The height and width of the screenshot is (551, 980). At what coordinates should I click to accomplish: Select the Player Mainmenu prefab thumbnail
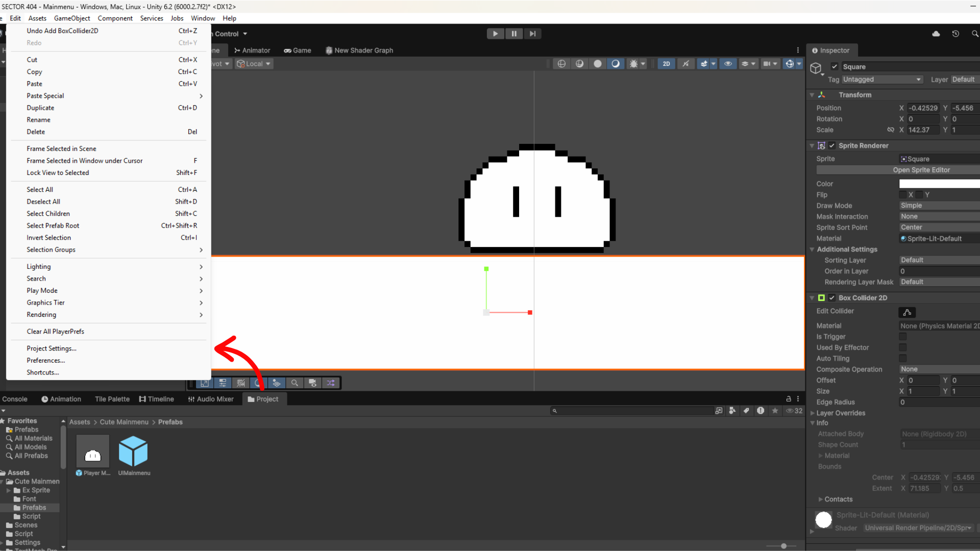[x=93, y=452]
